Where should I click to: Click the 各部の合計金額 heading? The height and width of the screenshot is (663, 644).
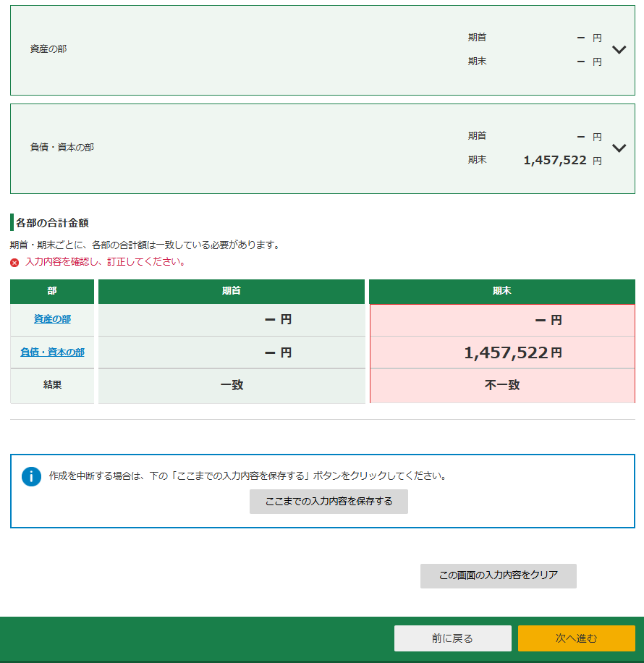coord(52,223)
